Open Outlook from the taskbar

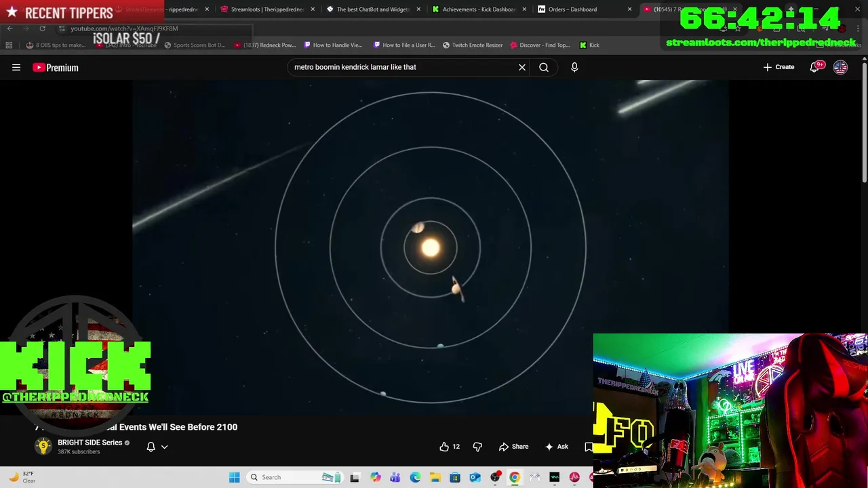coord(475,477)
